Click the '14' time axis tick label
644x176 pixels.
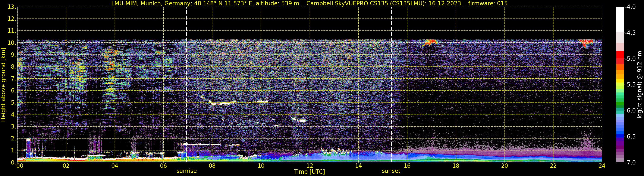click(x=358, y=166)
